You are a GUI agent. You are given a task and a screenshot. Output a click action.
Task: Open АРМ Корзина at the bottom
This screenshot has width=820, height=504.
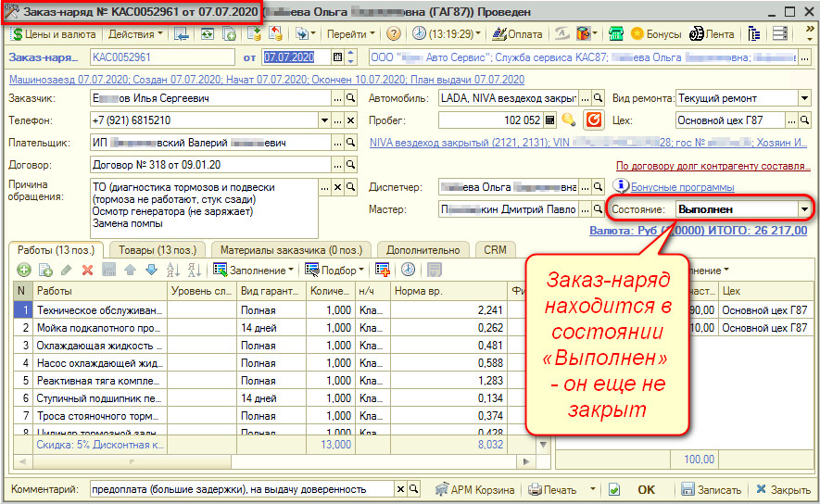coord(474,490)
